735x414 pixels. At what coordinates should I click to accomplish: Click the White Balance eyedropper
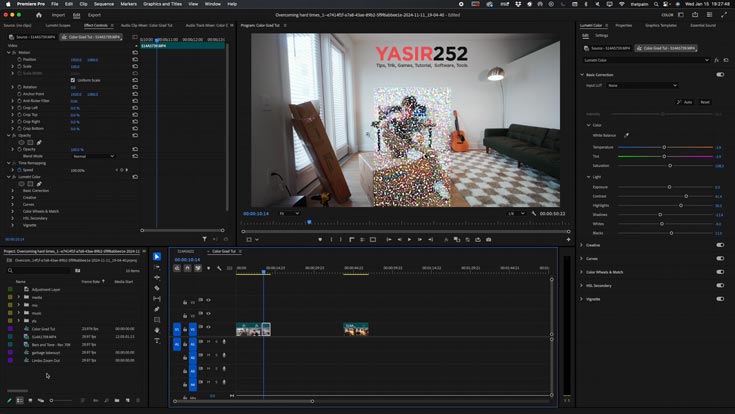627,135
